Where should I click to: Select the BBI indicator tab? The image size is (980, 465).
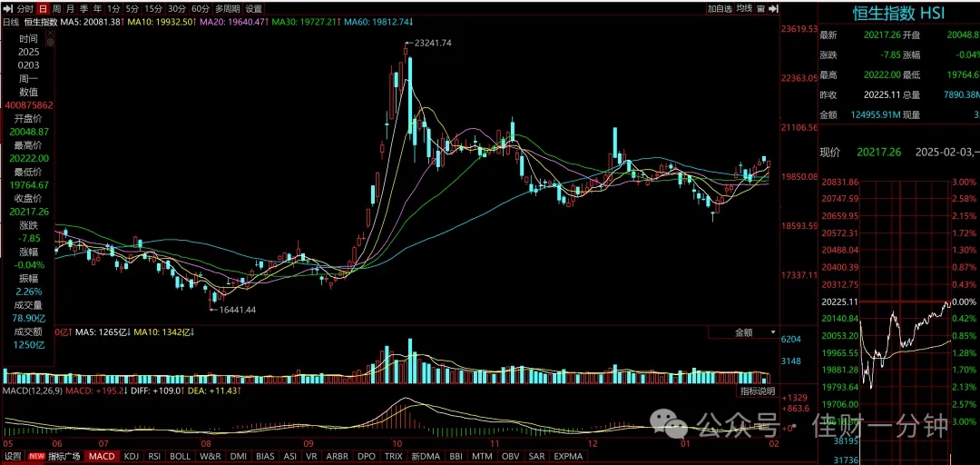pyautogui.click(x=456, y=456)
